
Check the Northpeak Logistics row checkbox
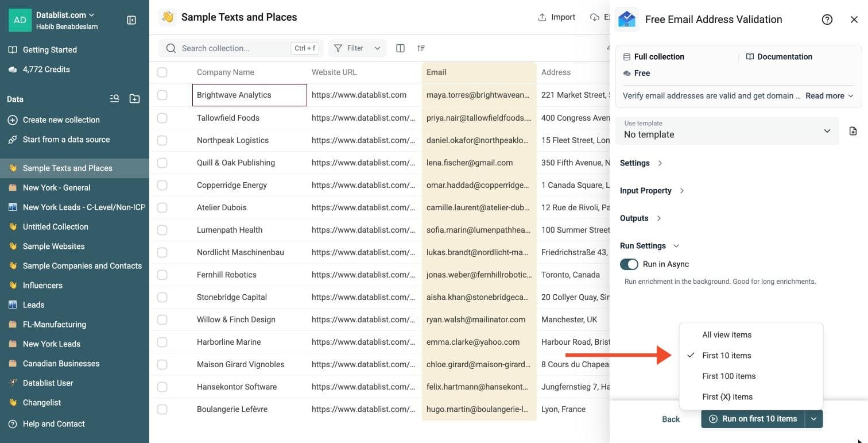(162, 140)
